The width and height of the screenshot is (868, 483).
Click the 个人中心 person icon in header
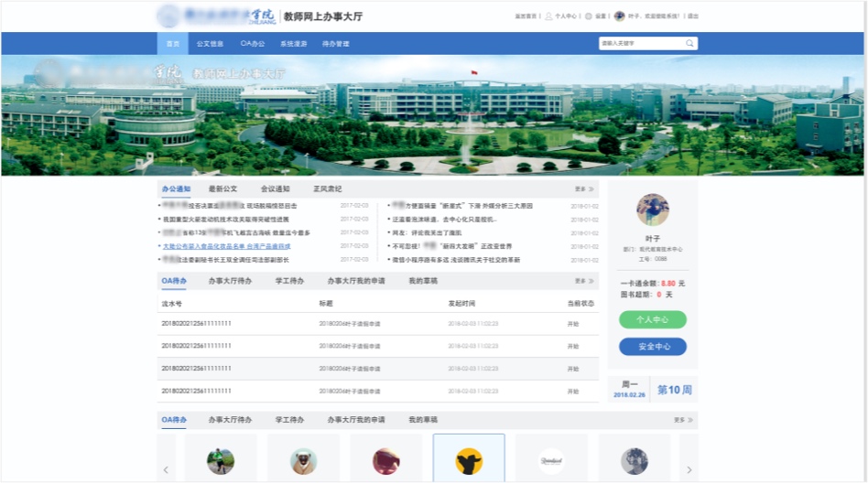pos(548,16)
